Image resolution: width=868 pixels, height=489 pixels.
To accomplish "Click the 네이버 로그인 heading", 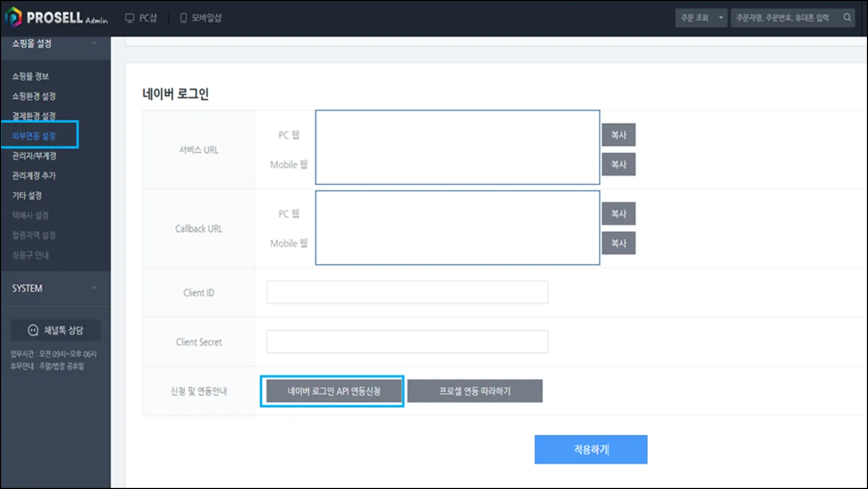I will pyautogui.click(x=176, y=94).
